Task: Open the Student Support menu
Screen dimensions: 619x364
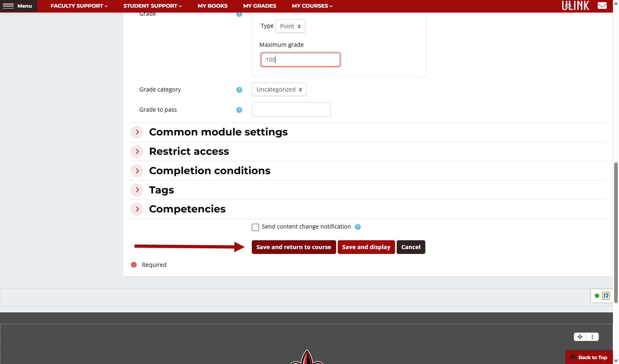Action: click(153, 6)
